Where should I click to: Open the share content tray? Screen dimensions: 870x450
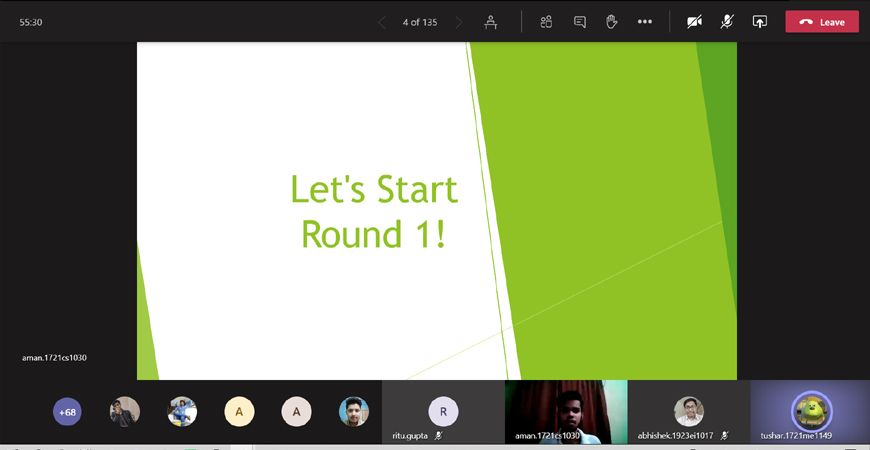pyautogui.click(x=760, y=22)
